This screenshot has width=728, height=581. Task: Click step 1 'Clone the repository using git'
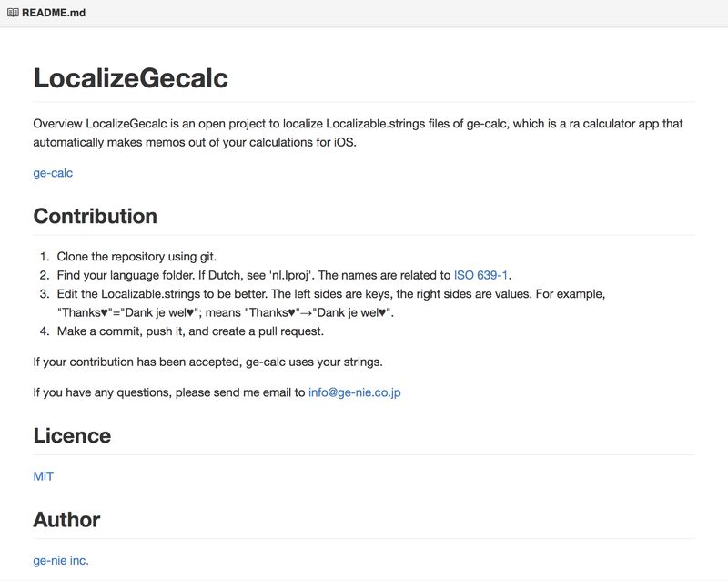point(136,256)
